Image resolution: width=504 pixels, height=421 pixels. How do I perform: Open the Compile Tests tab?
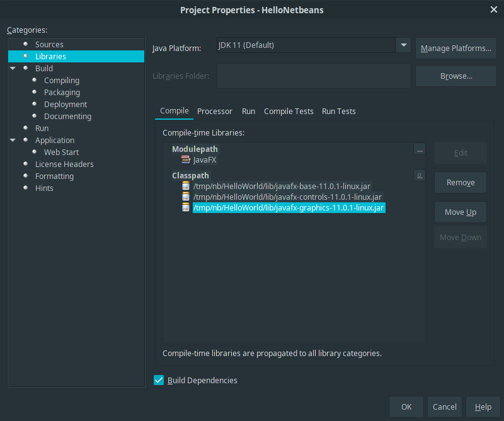(x=289, y=111)
